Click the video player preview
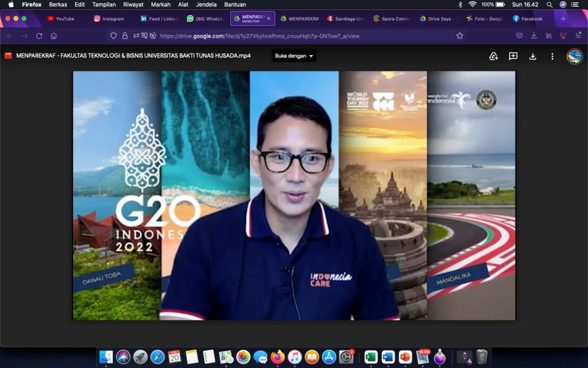Image resolution: width=588 pixels, height=368 pixels. coord(294,195)
